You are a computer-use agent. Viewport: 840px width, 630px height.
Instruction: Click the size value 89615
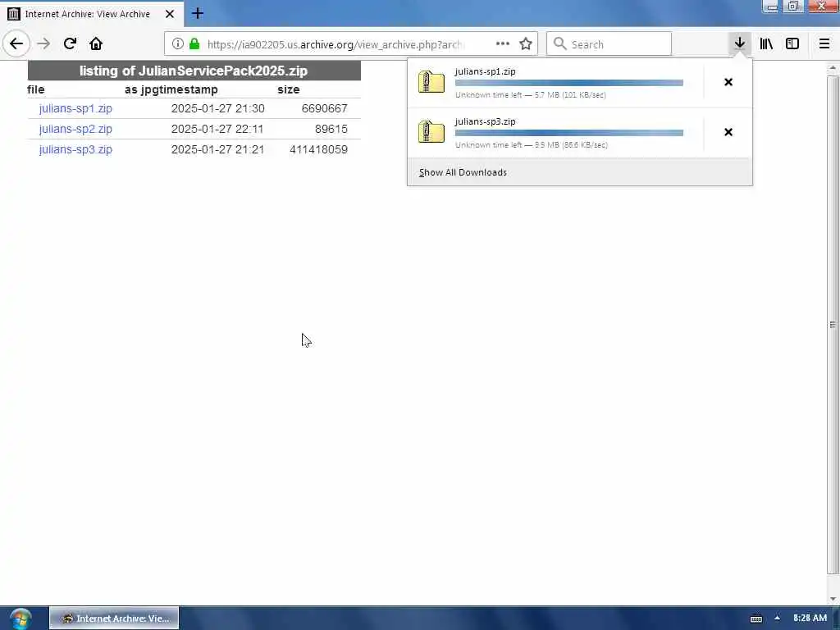pyautogui.click(x=331, y=129)
